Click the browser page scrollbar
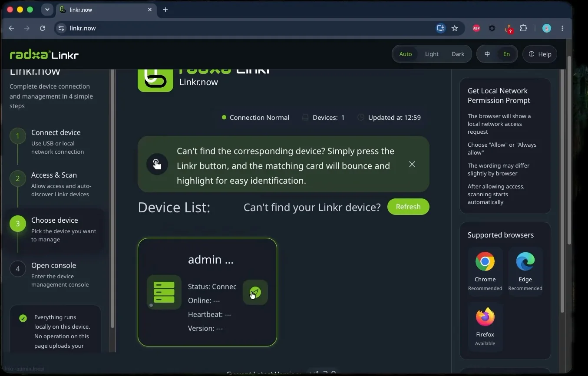588x376 pixels. (569, 150)
